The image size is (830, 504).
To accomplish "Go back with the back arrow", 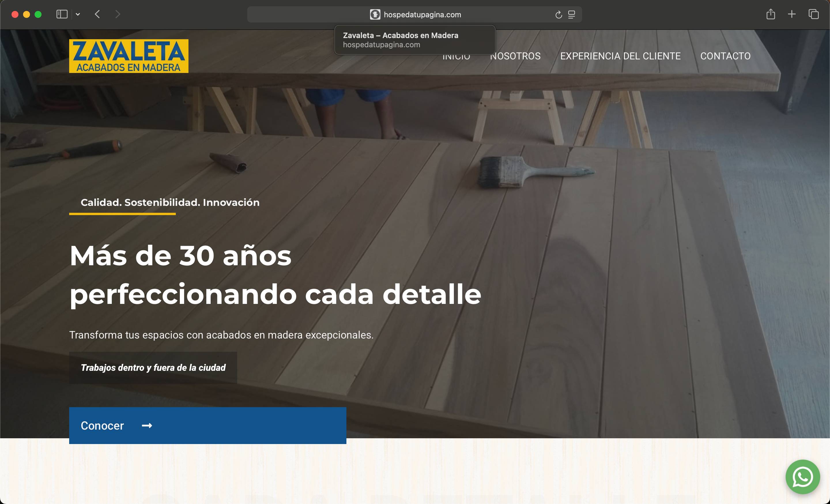I will (97, 14).
